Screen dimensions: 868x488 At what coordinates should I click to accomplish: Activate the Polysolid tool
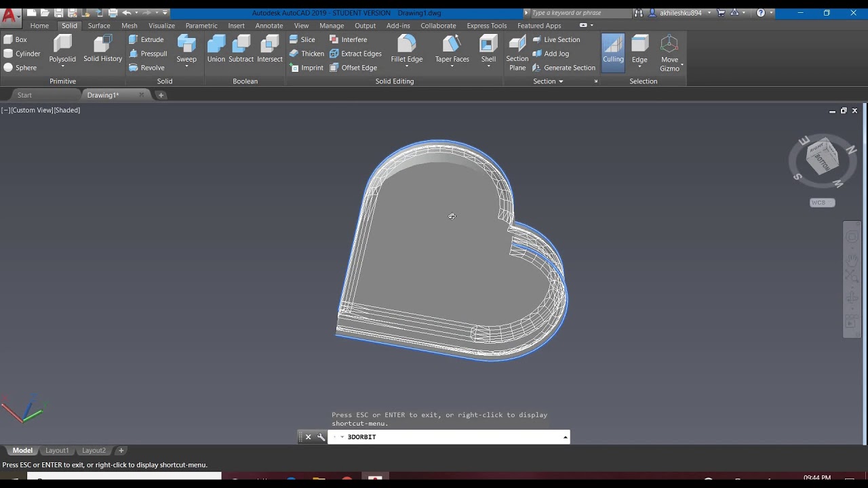[x=62, y=51]
